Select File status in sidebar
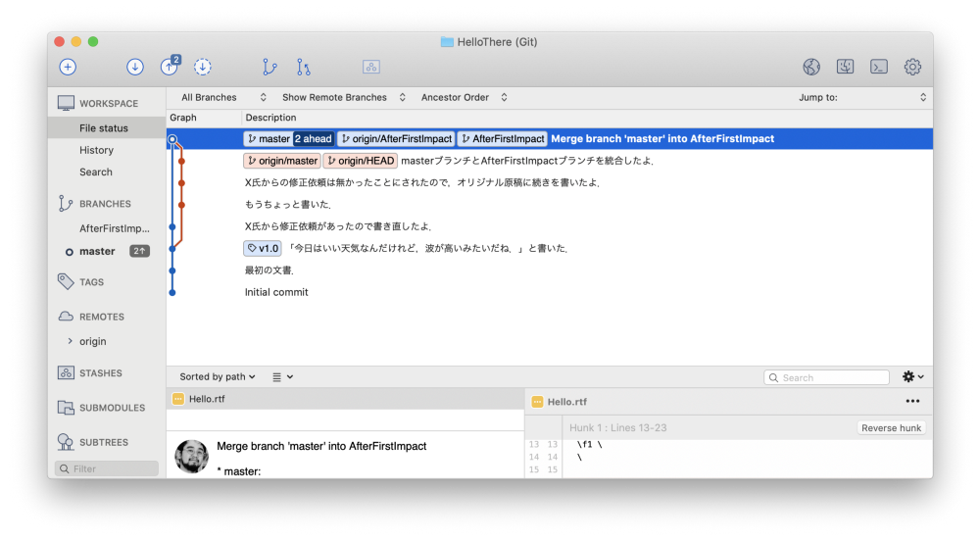 point(107,128)
